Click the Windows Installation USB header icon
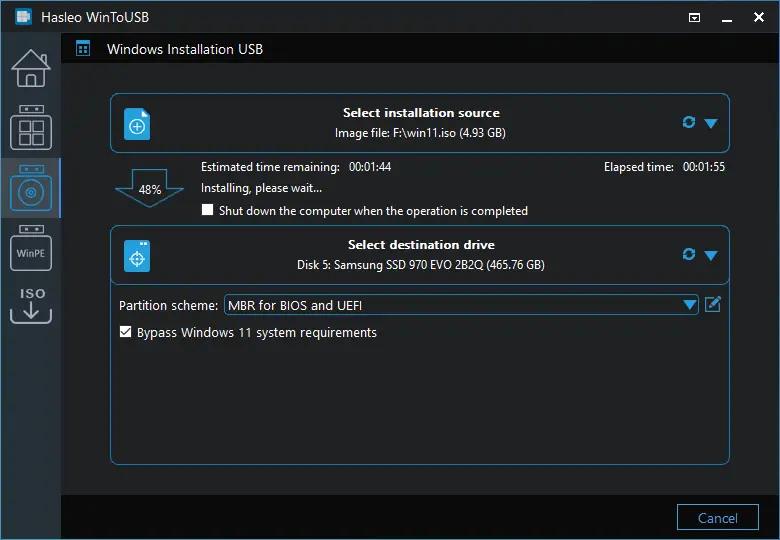This screenshot has height=540, width=780. click(83, 48)
